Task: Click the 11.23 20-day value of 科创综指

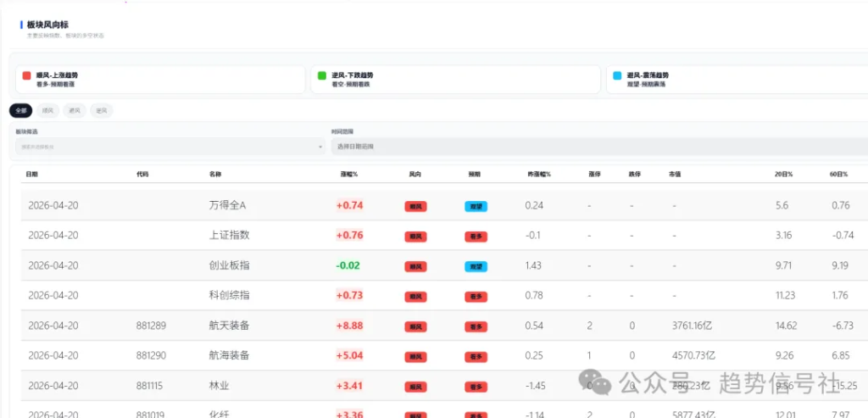Action: [x=786, y=296]
